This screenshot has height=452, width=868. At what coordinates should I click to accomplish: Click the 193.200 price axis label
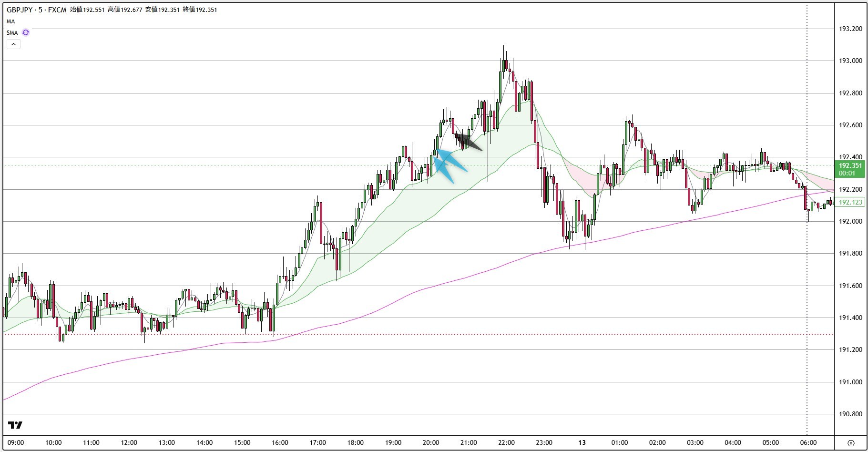click(x=850, y=29)
